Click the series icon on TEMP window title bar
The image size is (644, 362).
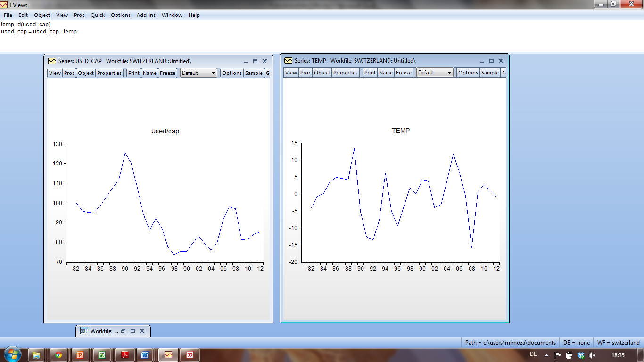coord(288,61)
